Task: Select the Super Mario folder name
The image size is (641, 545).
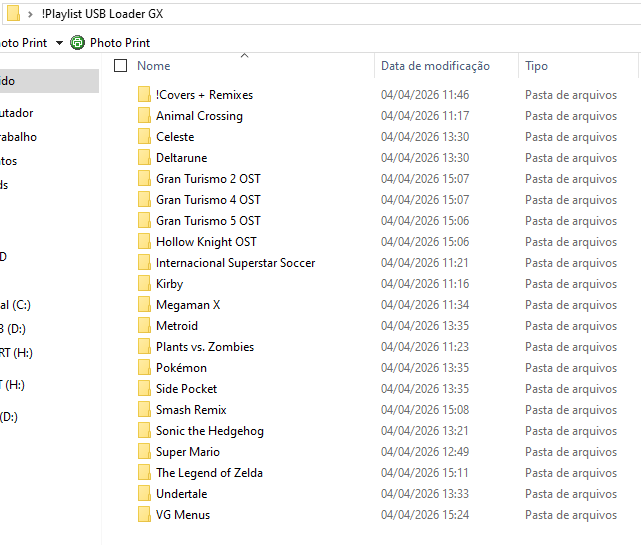Action: [x=188, y=452]
